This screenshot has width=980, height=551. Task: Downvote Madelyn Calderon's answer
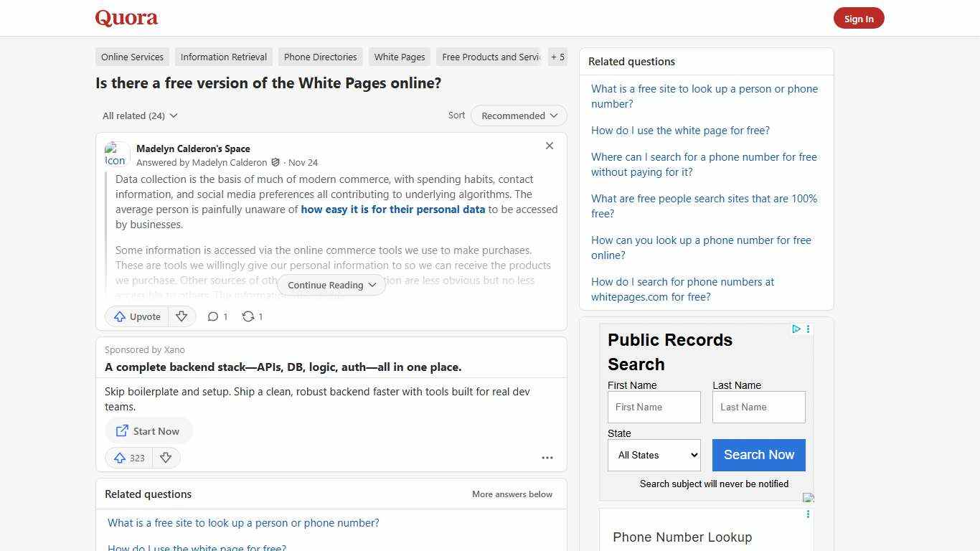pyautogui.click(x=182, y=316)
